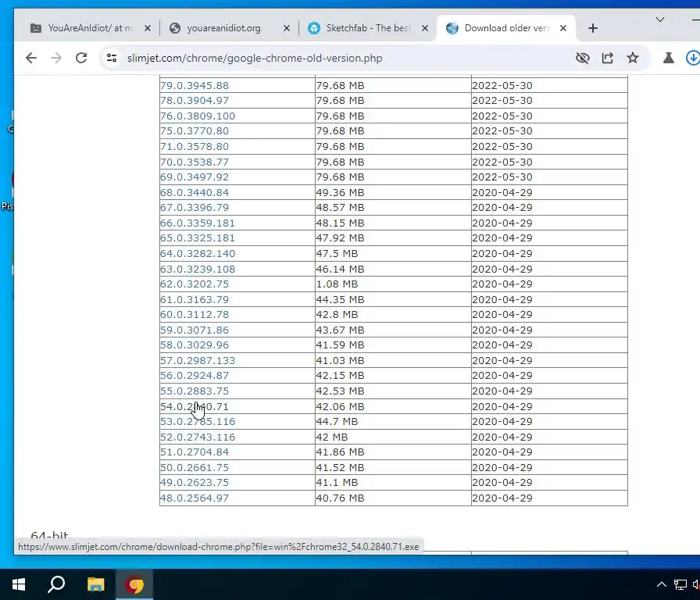Open the 69.0.3497.92 download link

[195, 177]
